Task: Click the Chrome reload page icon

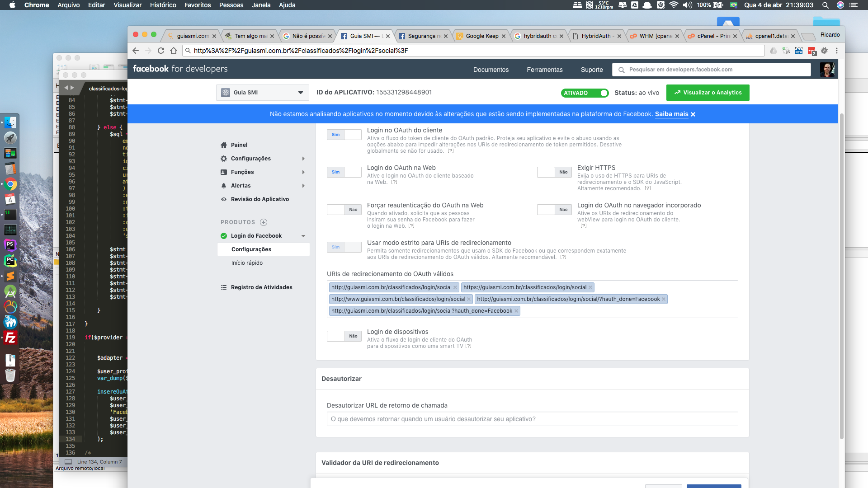Action: tap(161, 51)
